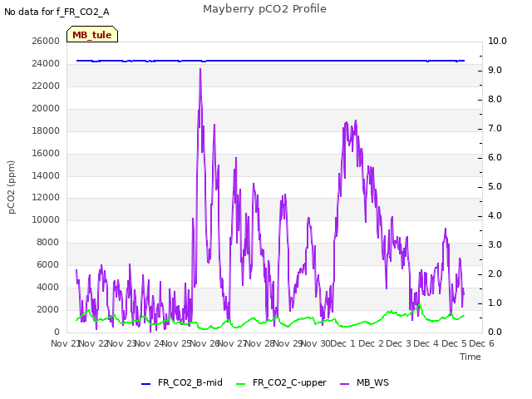Click the 'No data for f_FR_CO2_A' message

click(x=57, y=12)
